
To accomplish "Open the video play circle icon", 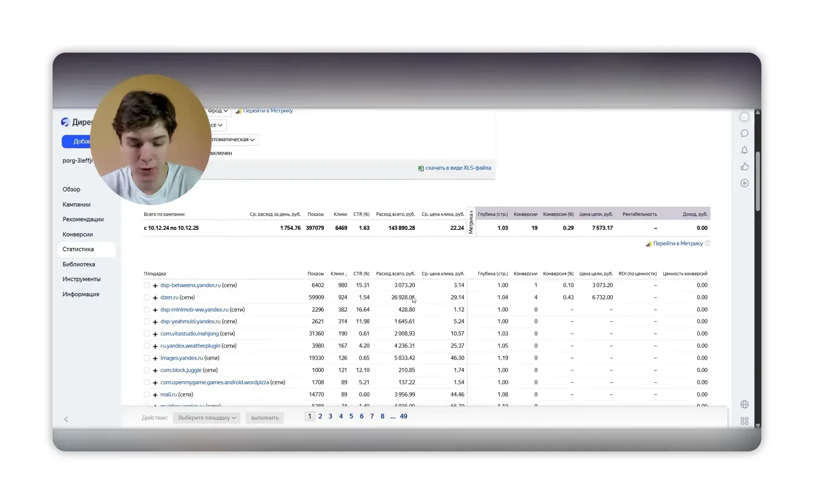I will (x=744, y=183).
